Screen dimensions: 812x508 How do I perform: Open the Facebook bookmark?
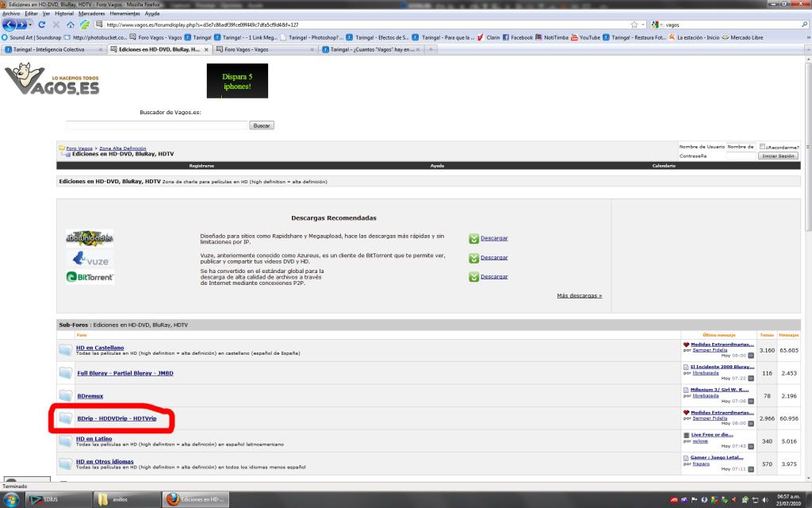517,37
